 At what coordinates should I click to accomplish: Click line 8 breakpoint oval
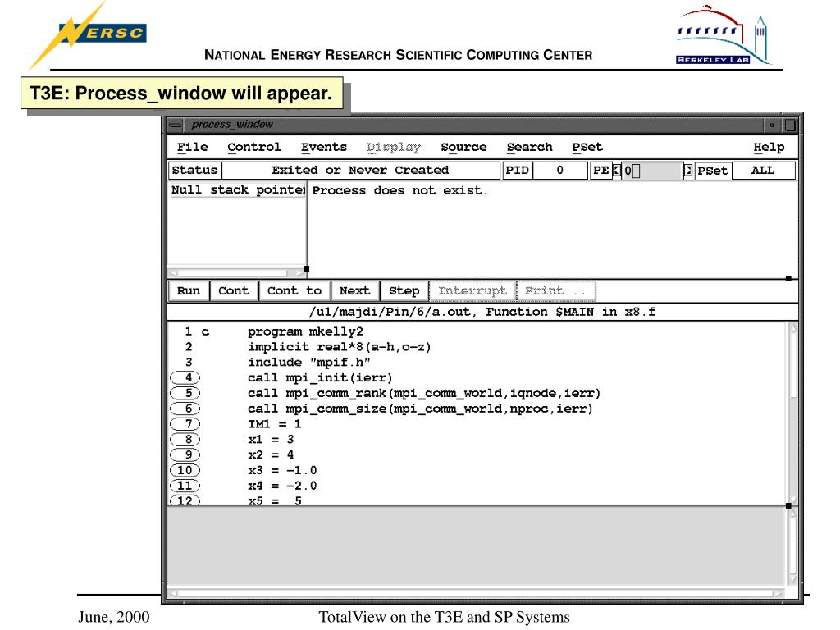pyautogui.click(x=187, y=440)
